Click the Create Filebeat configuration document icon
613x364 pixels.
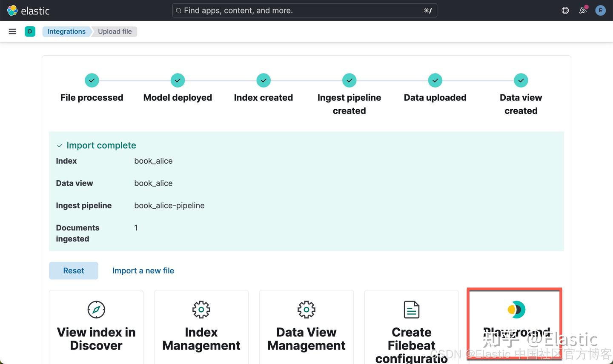411,310
